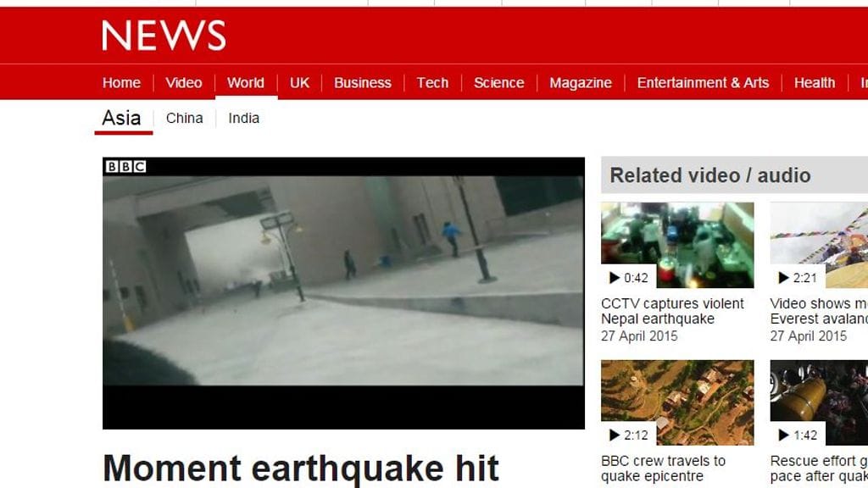The width and height of the screenshot is (868, 488).
Task: Open the Tech section
Action: (432, 83)
